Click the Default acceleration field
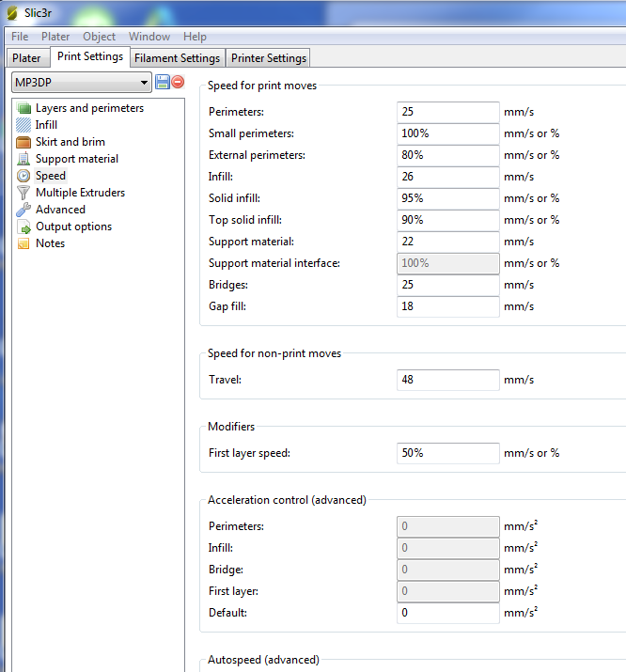Image resolution: width=626 pixels, height=672 pixels. 447,613
